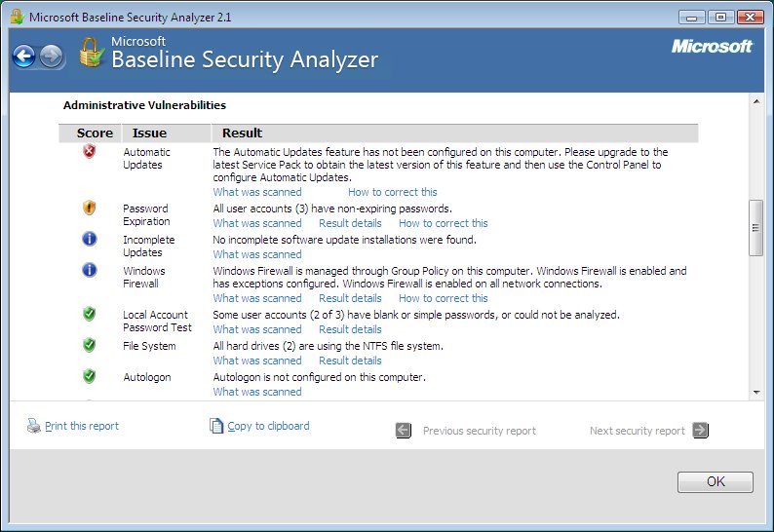Click the Automatic Updates issue name
The width and height of the screenshot is (774, 532).
(x=146, y=159)
